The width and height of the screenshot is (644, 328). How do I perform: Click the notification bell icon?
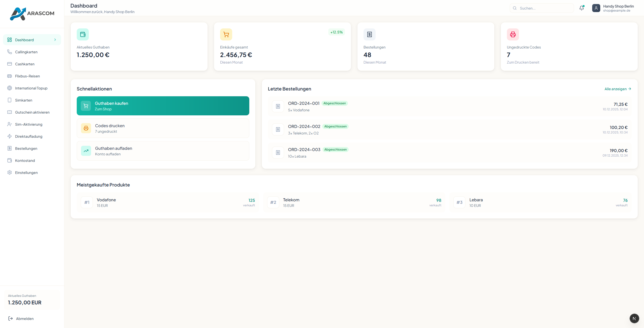[581, 8]
